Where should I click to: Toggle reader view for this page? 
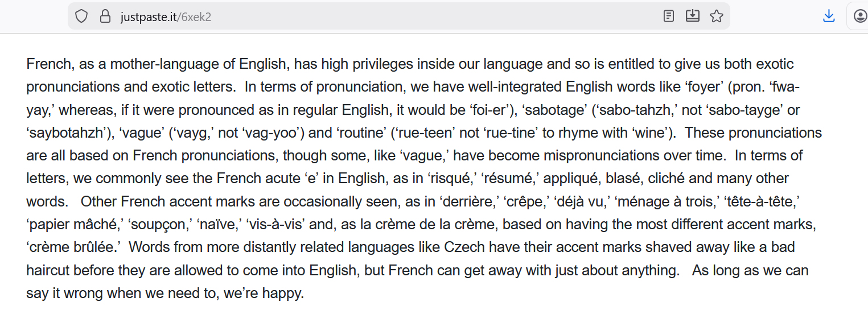[x=669, y=16]
